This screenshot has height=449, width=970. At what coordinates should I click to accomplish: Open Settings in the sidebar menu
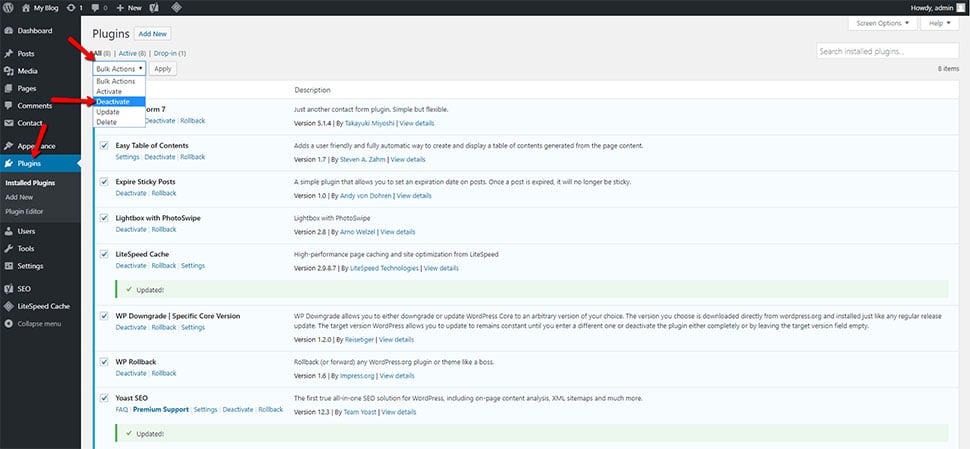(30, 266)
